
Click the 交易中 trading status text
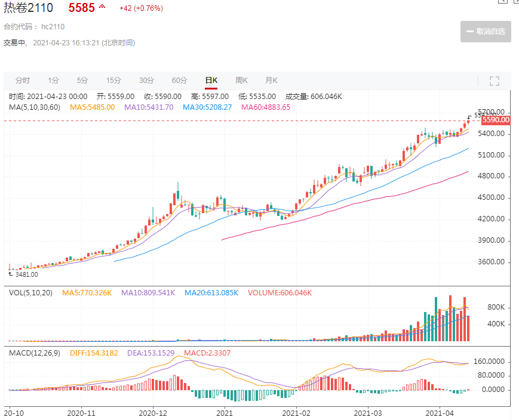point(14,43)
